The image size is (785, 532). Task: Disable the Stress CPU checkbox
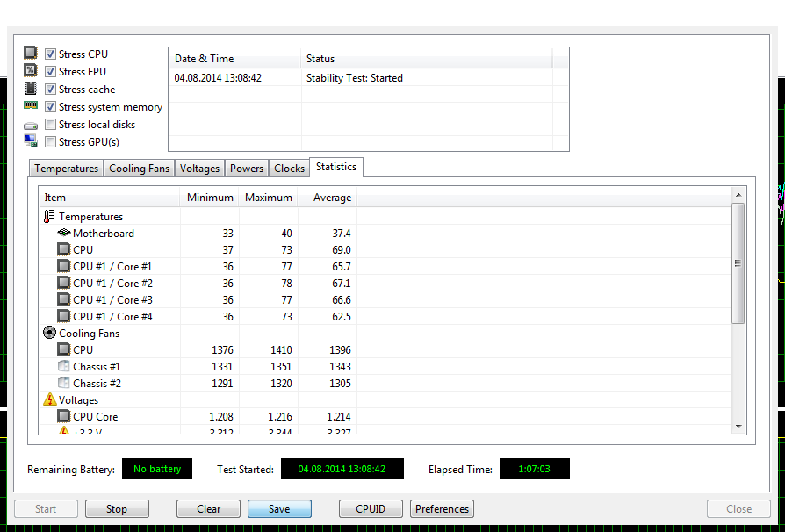(x=51, y=54)
